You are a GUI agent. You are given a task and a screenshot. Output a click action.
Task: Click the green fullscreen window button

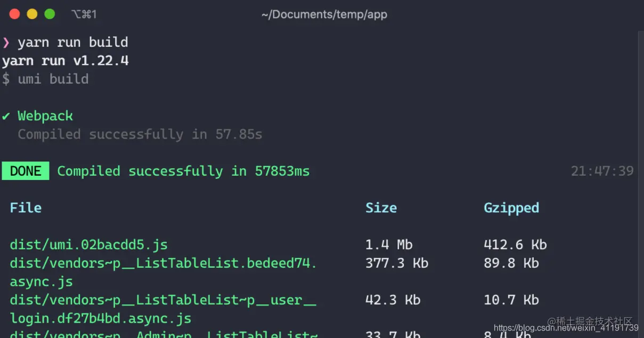click(x=50, y=14)
